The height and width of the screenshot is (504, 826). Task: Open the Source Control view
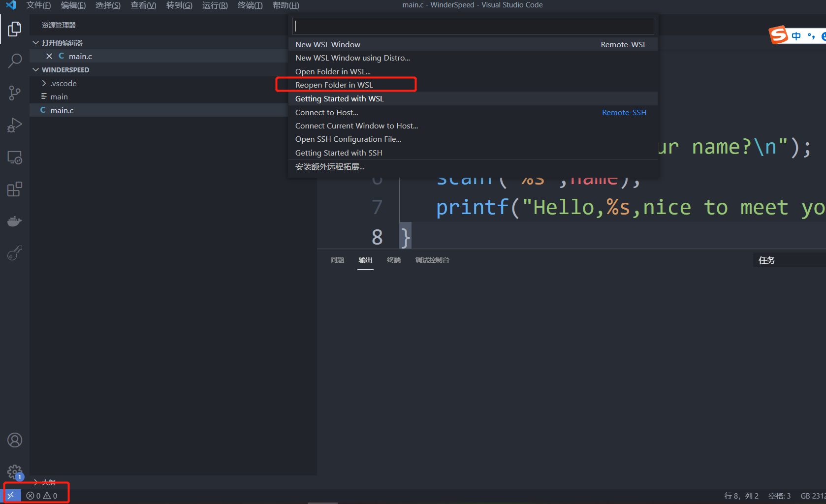[14, 93]
